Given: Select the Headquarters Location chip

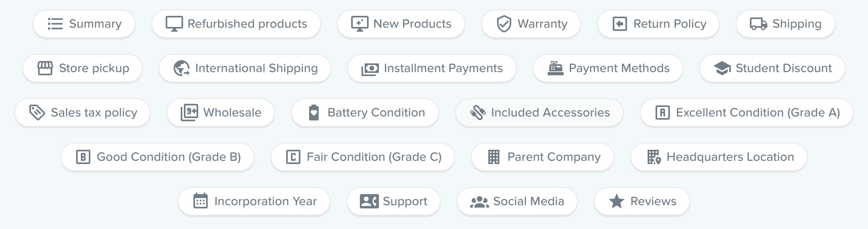Looking at the screenshot, I should [x=719, y=157].
